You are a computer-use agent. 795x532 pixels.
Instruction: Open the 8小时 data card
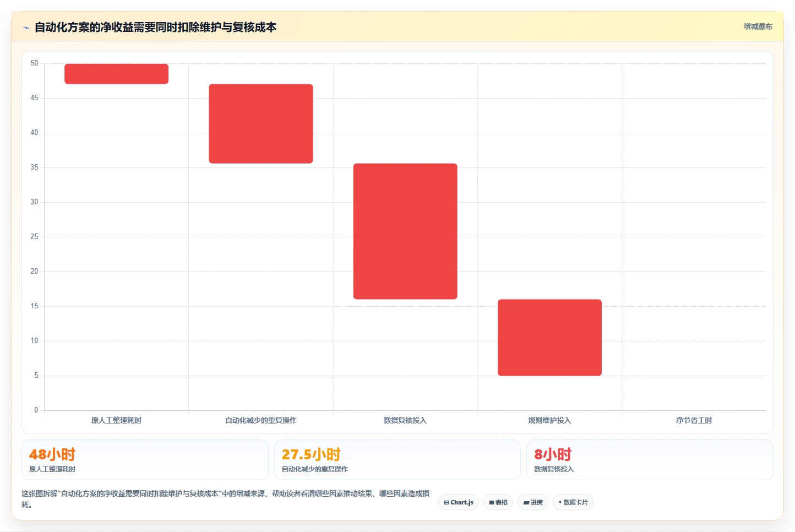pos(650,460)
